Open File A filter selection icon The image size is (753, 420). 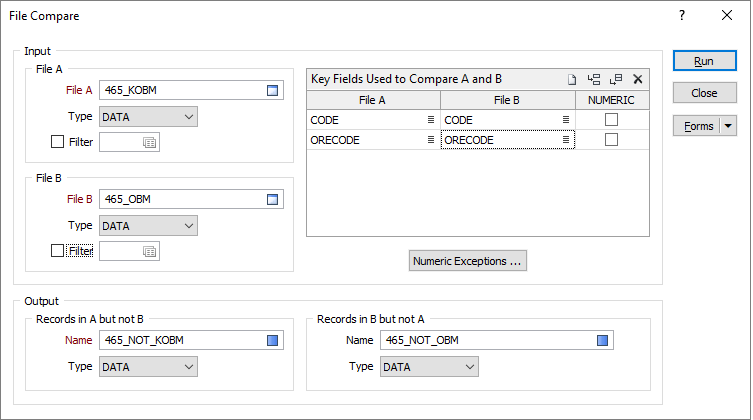[149, 143]
